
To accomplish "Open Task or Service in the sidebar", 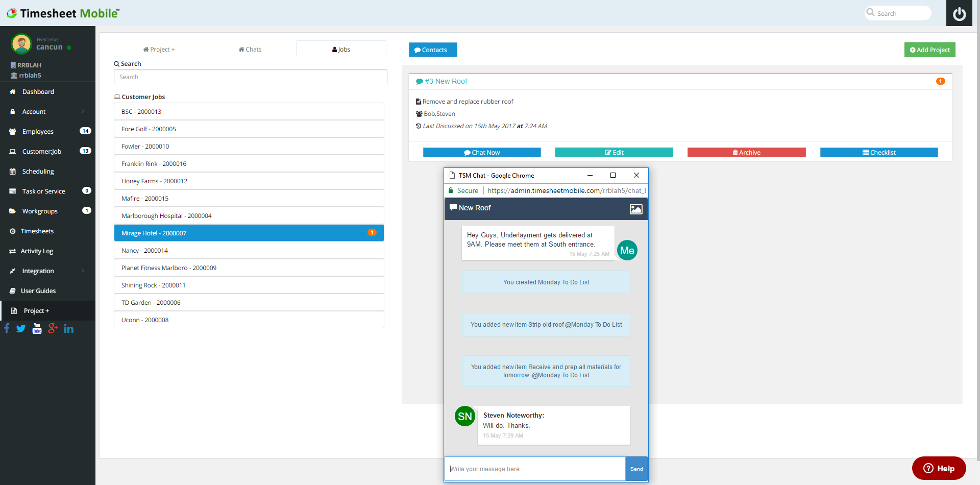I will tap(47, 191).
